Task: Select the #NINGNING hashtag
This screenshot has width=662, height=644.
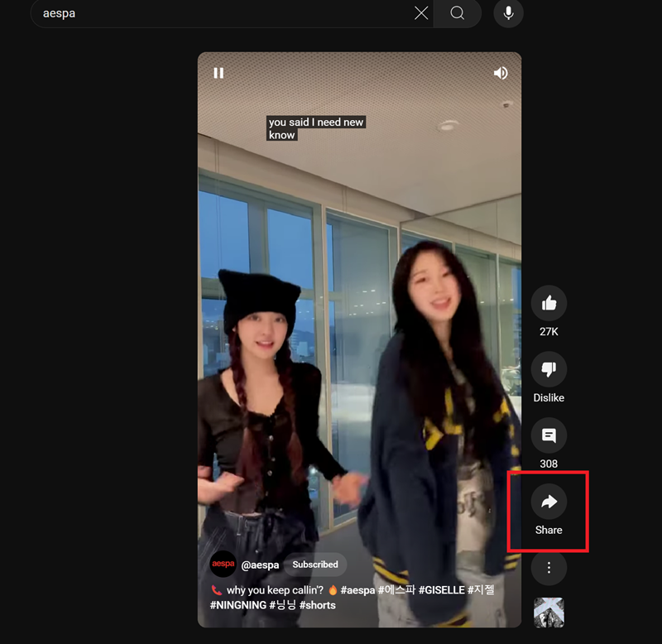Action: [x=238, y=605]
